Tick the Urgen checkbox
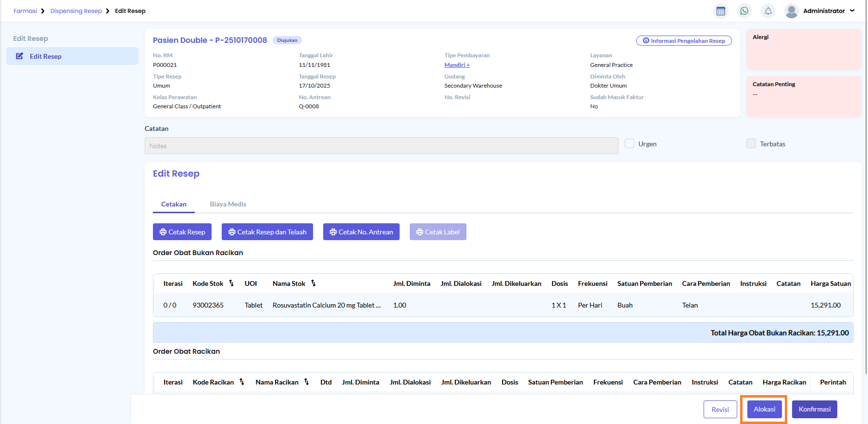Screen dimensions: 868x424 point(629,143)
